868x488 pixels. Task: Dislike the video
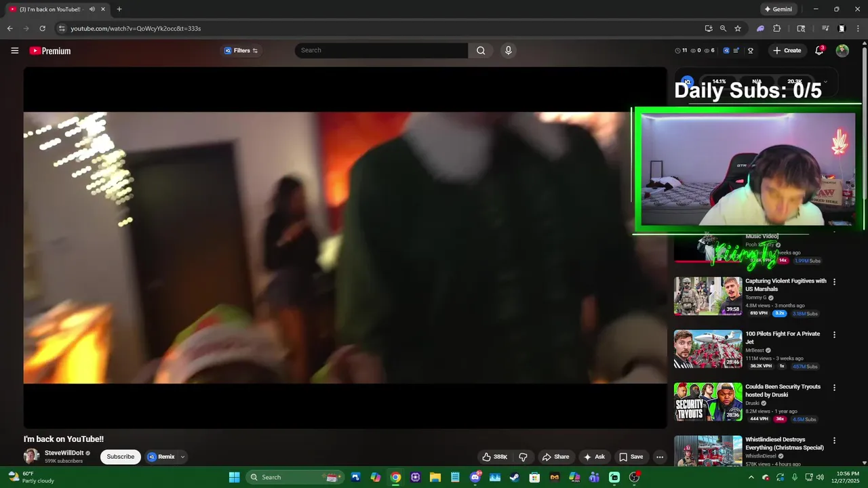(523, 457)
